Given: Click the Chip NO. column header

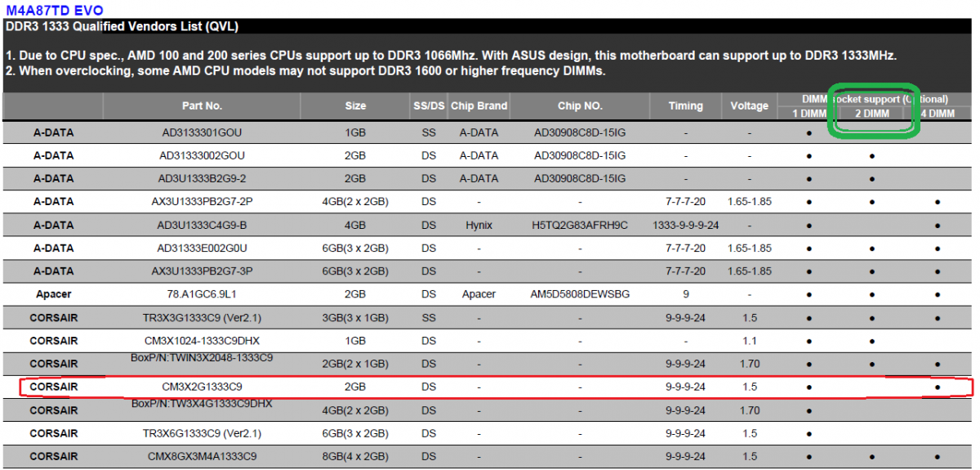Looking at the screenshot, I should 580,105.
